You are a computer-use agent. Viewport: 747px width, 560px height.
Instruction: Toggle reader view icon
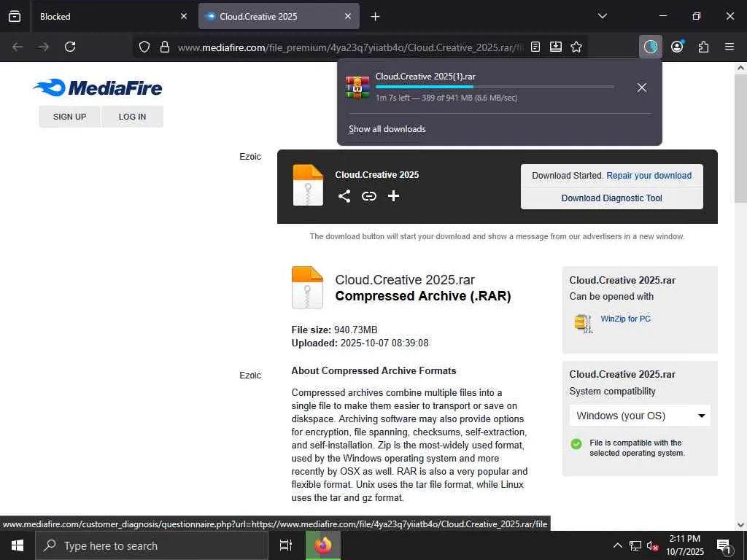(535, 47)
